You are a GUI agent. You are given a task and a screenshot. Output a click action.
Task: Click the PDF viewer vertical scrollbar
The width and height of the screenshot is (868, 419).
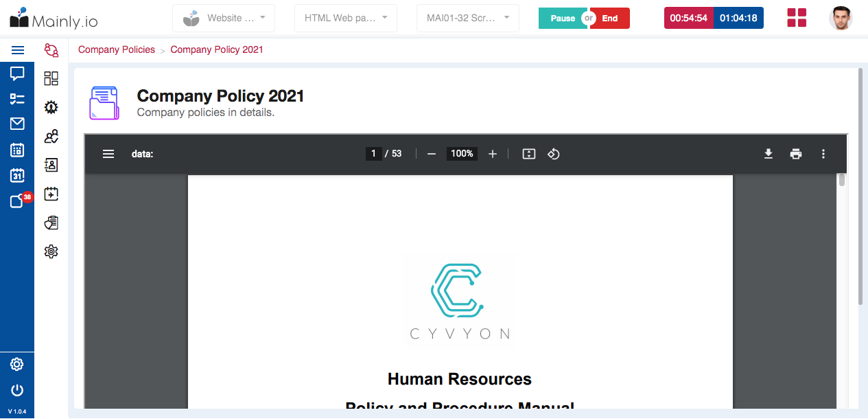(x=842, y=181)
